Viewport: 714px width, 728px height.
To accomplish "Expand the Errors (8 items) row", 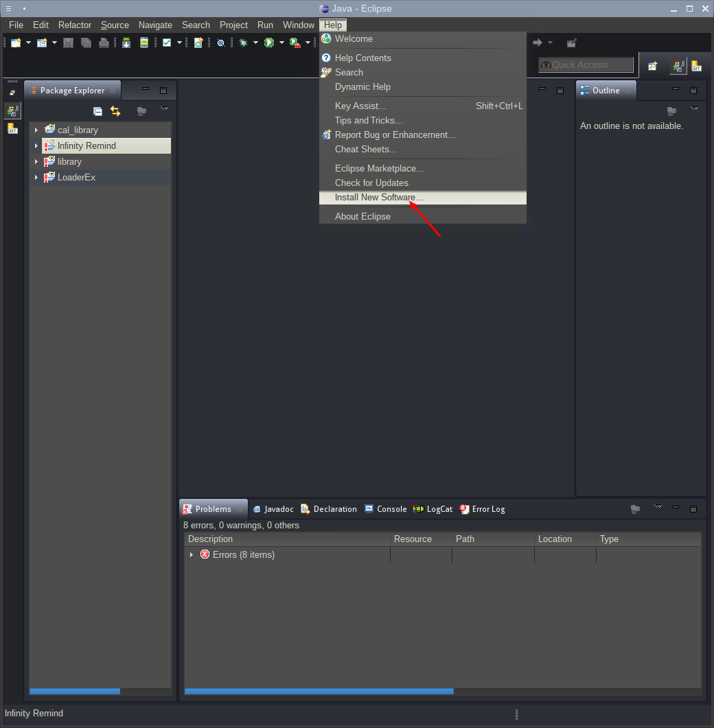I will tap(192, 555).
